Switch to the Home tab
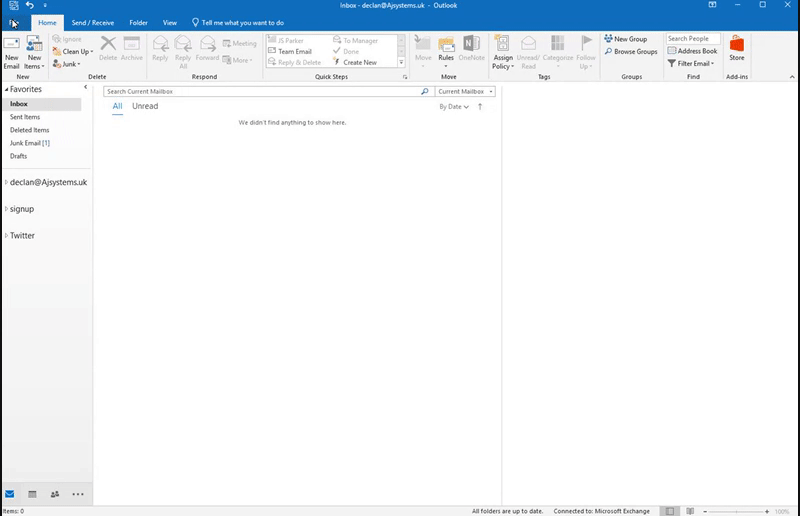Screen dimensions: 800x516 (x=47, y=23)
